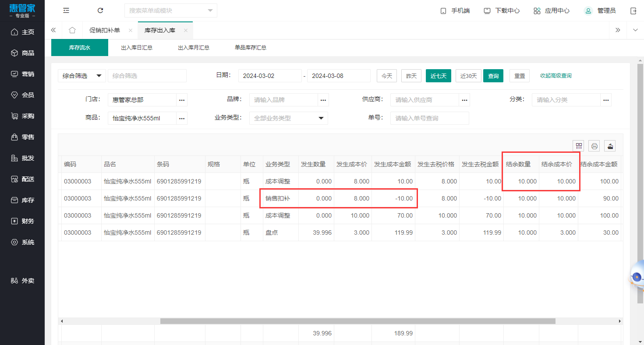Click the 近30天 button

point(469,76)
